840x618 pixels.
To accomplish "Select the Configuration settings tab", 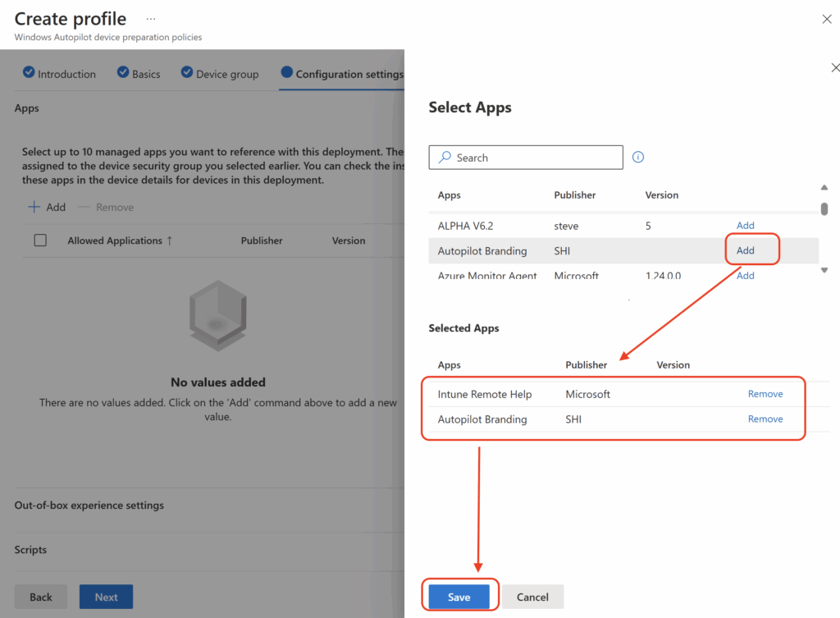I will (x=342, y=73).
